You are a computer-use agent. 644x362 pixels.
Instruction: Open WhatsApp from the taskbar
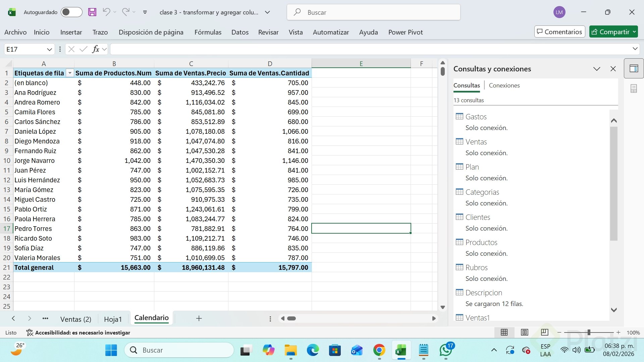coord(445,350)
